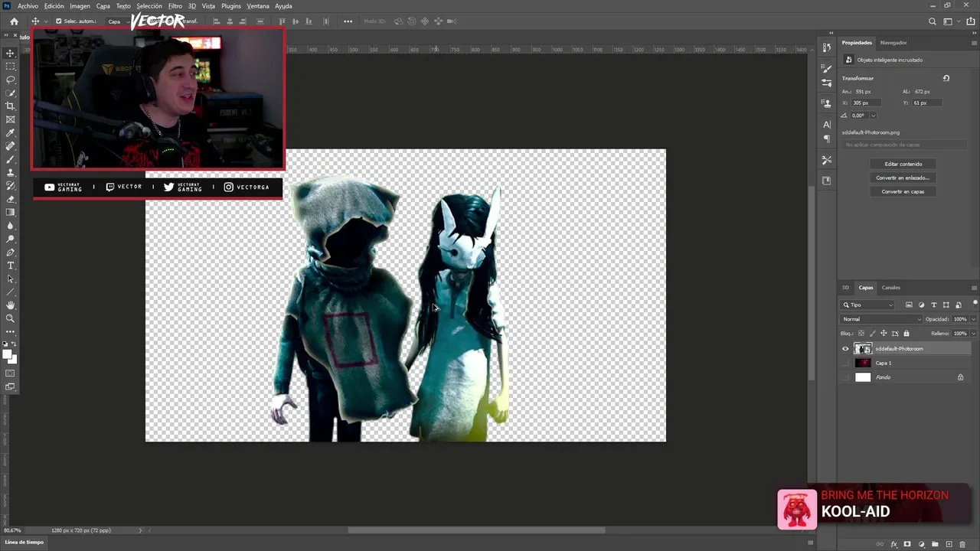Open the Capa auto-select dropdown
The height and width of the screenshot is (551, 980).
click(x=116, y=21)
